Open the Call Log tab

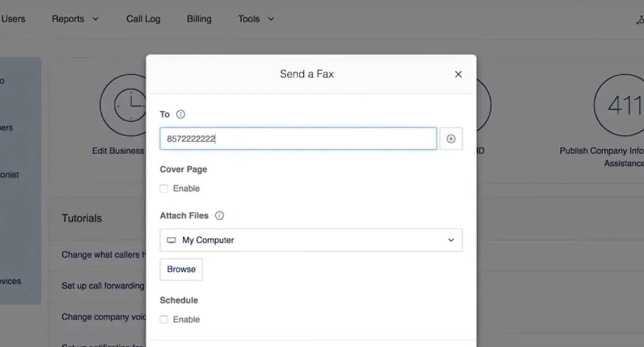pos(143,19)
